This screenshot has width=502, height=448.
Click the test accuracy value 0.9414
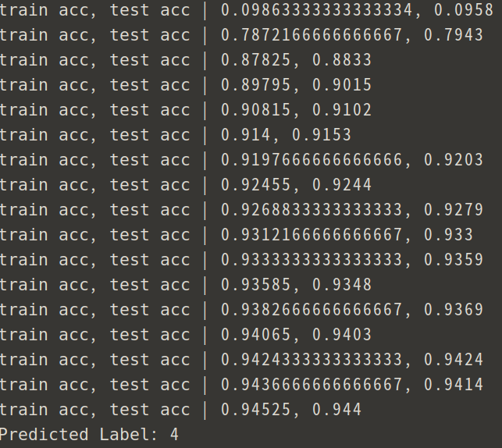pos(454,384)
